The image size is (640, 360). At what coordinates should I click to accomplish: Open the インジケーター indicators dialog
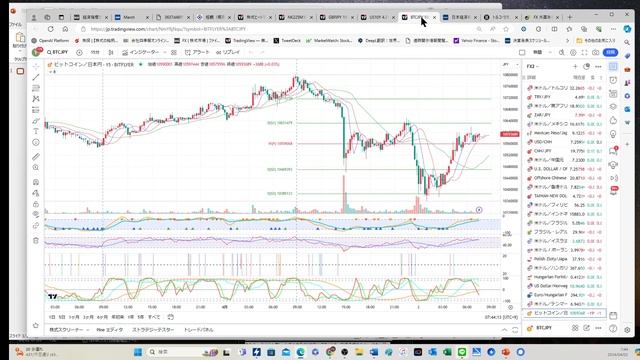coord(141,52)
